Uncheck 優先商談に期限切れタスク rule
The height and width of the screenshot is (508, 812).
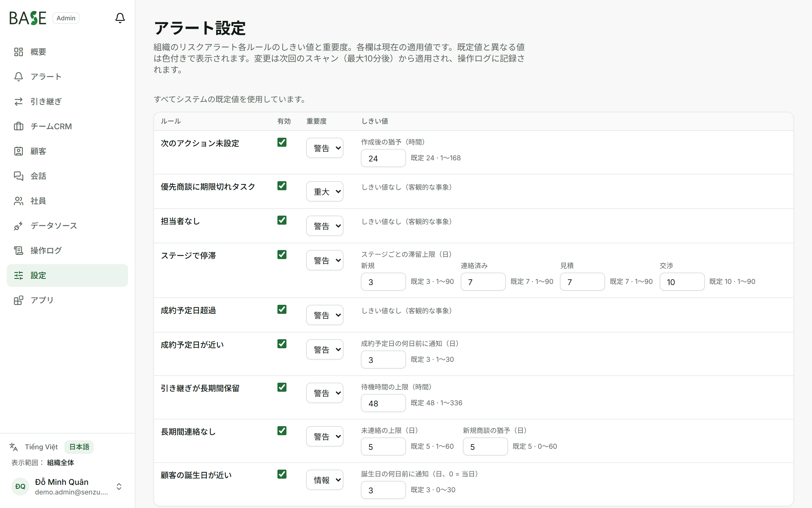tap(282, 186)
